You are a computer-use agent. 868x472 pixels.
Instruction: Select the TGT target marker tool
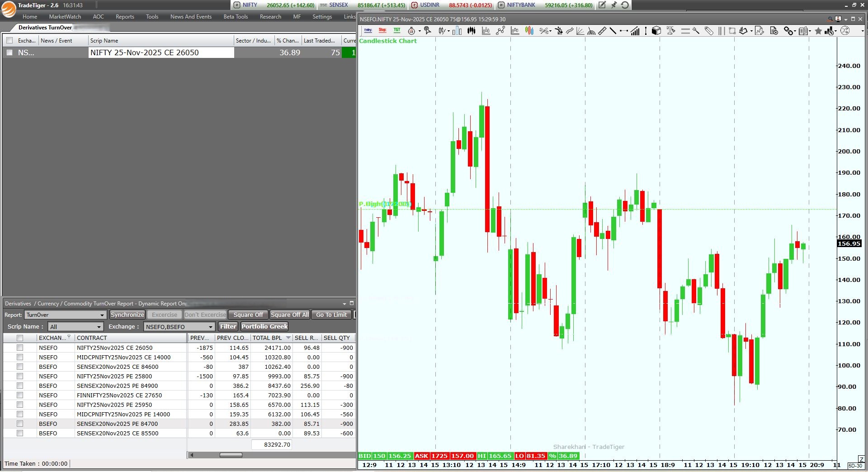click(397, 31)
